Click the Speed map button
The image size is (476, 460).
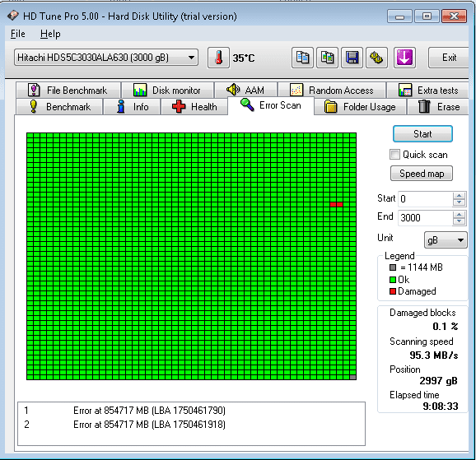click(422, 174)
